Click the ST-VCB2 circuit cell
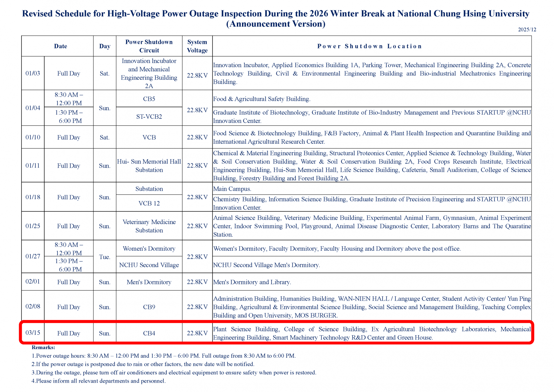This screenshot has height=392, width=554. click(x=149, y=117)
